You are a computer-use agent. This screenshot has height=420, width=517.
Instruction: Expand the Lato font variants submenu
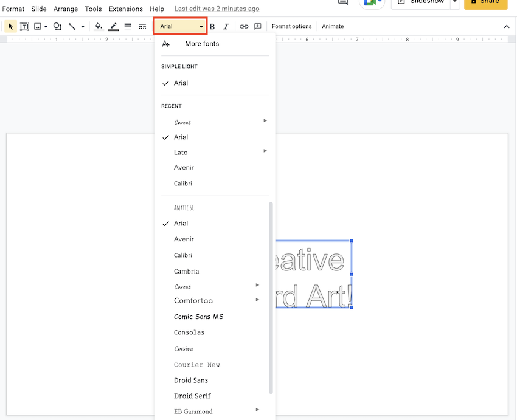(x=265, y=151)
